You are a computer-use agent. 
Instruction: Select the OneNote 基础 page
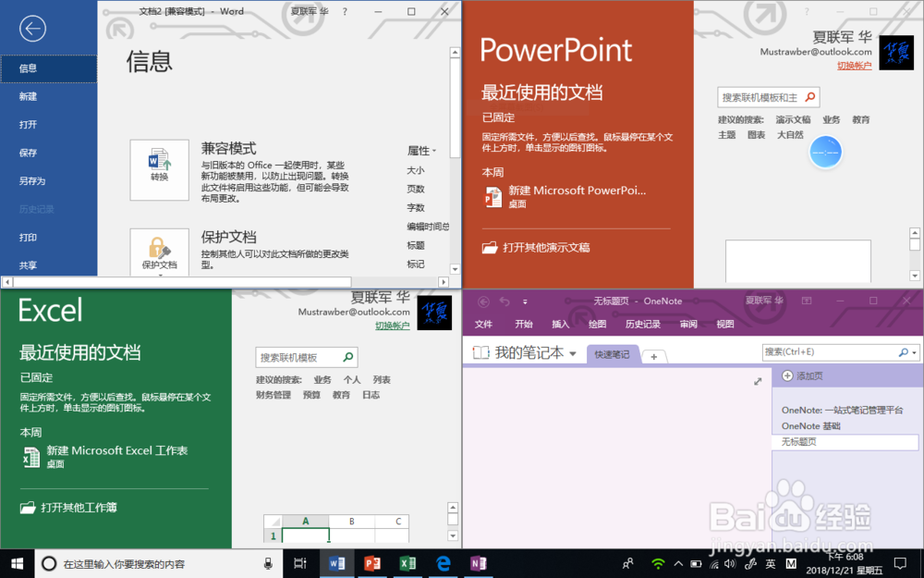811,425
